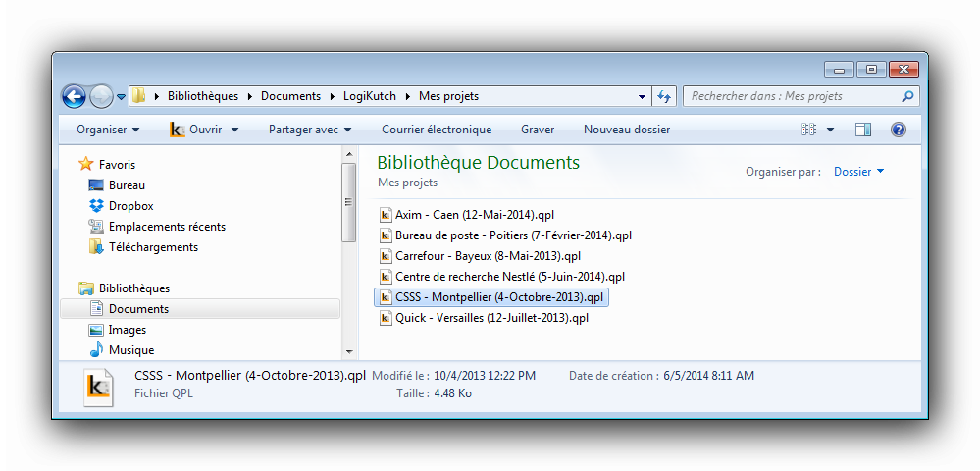Expand arrow after LogiKutch in path
The height and width of the screenshot is (471, 980).
point(408,96)
